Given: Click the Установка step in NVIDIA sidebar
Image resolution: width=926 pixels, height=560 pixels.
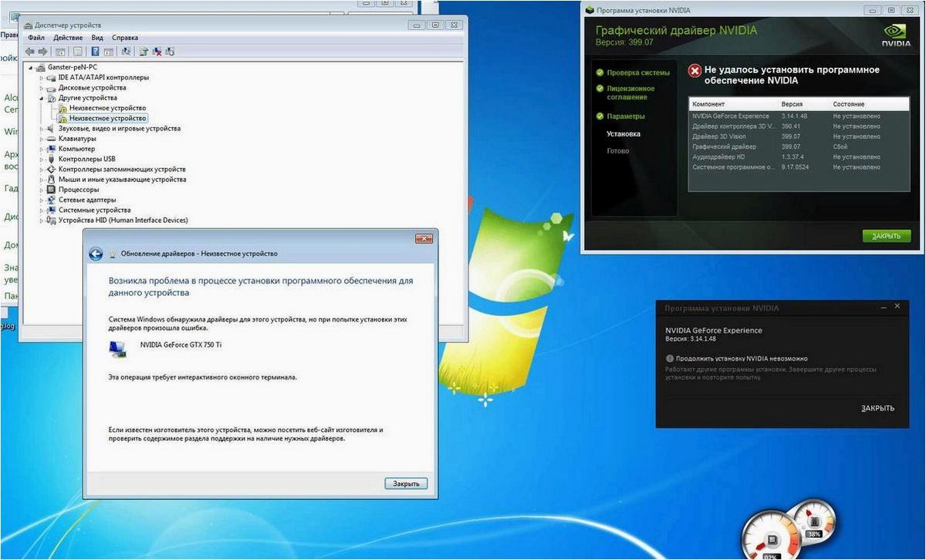Looking at the screenshot, I should pyautogui.click(x=623, y=134).
